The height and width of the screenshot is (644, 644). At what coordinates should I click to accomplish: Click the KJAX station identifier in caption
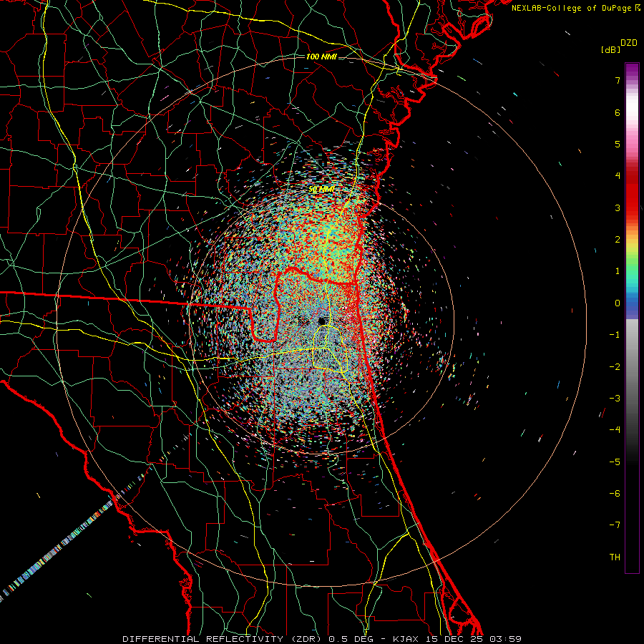tap(405, 639)
